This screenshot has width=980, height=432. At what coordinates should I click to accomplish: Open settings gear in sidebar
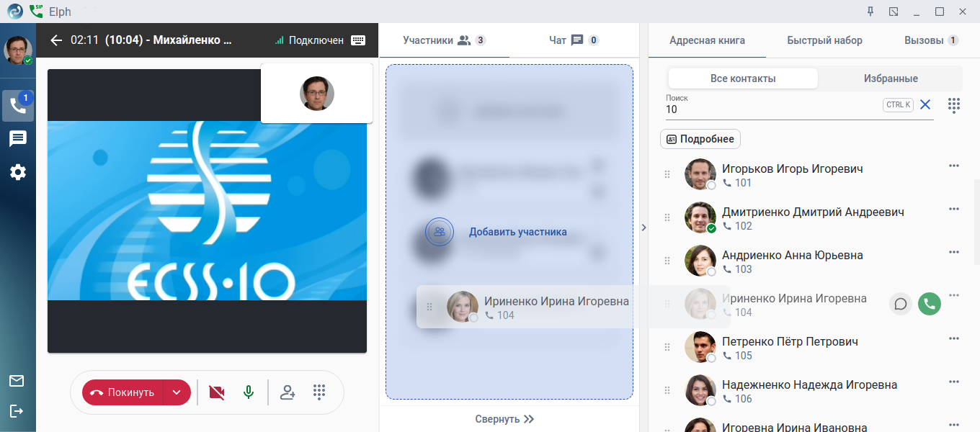coord(18,172)
